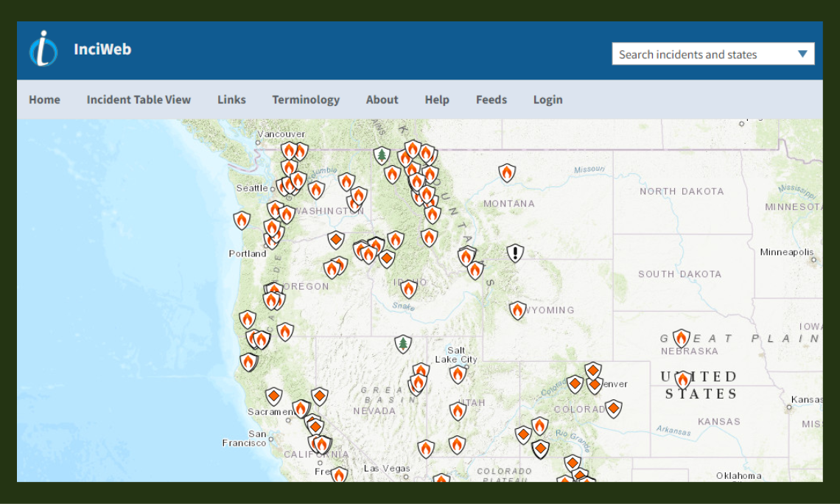
Task: Open the Terminology page
Action: click(x=306, y=99)
